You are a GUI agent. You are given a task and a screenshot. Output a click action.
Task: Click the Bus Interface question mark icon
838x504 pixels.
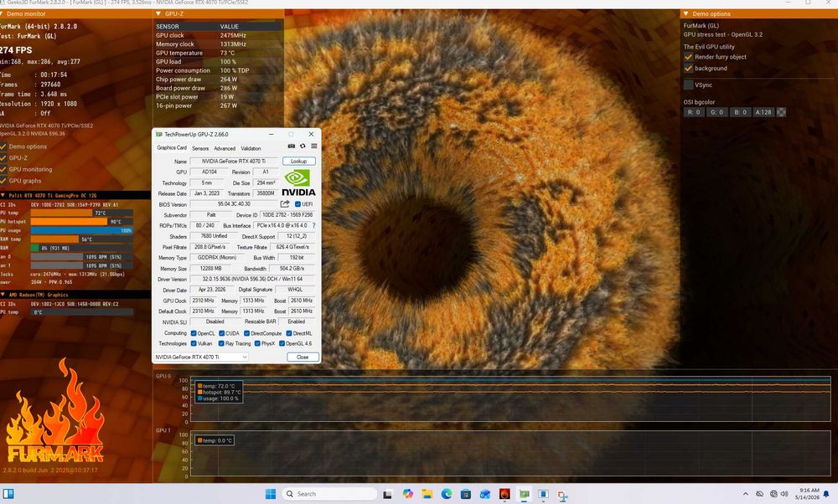(x=313, y=225)
